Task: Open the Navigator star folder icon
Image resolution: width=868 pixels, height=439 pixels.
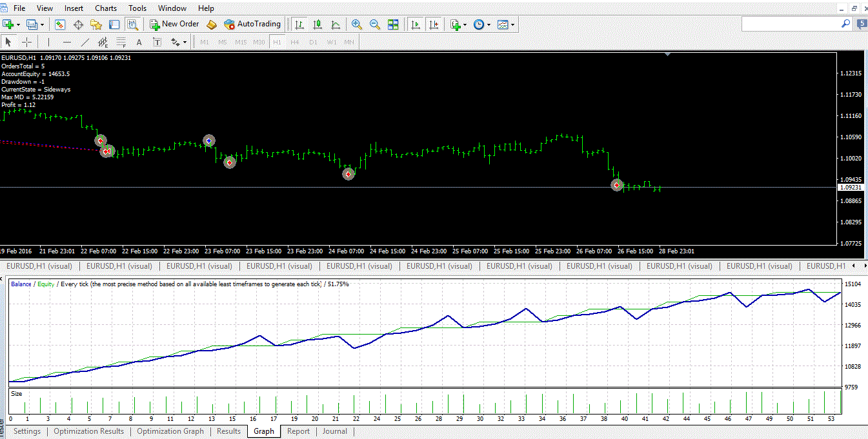Action: pyautogui.click(x=96, y=24)
